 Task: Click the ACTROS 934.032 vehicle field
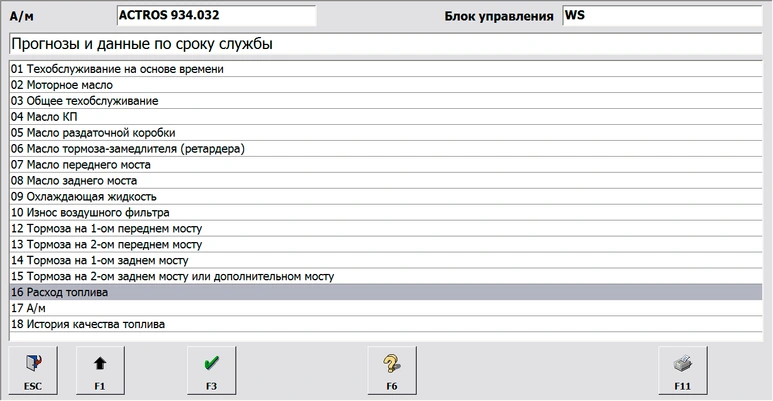click(x=215, y=17)
